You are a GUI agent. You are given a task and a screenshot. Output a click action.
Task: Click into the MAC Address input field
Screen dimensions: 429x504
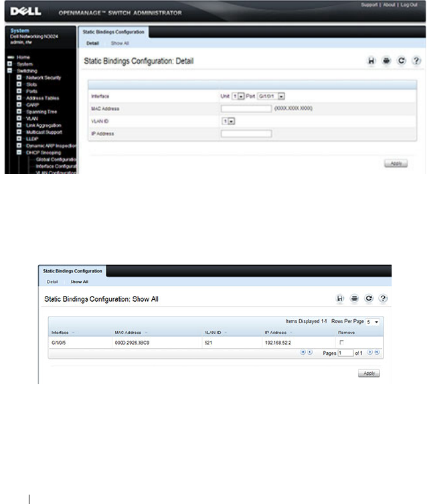[246, 108]
